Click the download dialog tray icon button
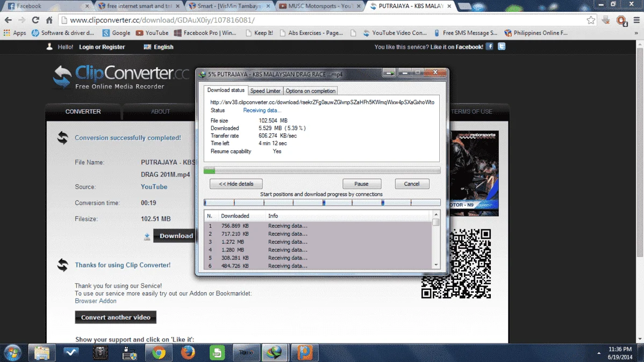Screen dimensions: 644x362 pyautogui.click(x=389, y=73)
